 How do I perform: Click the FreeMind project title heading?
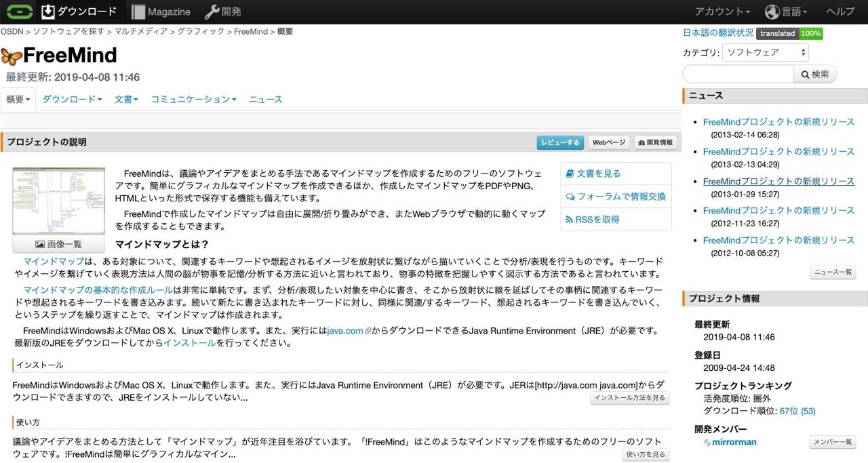pyautogui.click(x=69, y=56)
